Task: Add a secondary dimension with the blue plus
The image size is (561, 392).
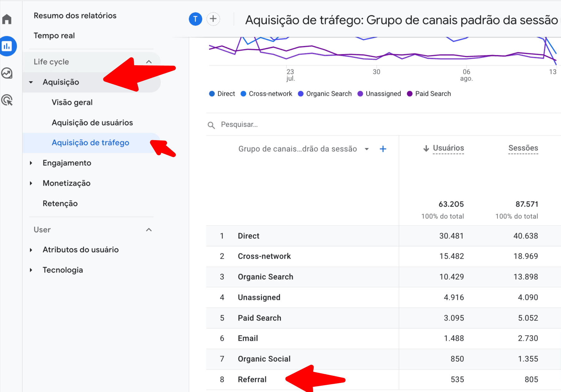Action: click(x=383, y=149)
